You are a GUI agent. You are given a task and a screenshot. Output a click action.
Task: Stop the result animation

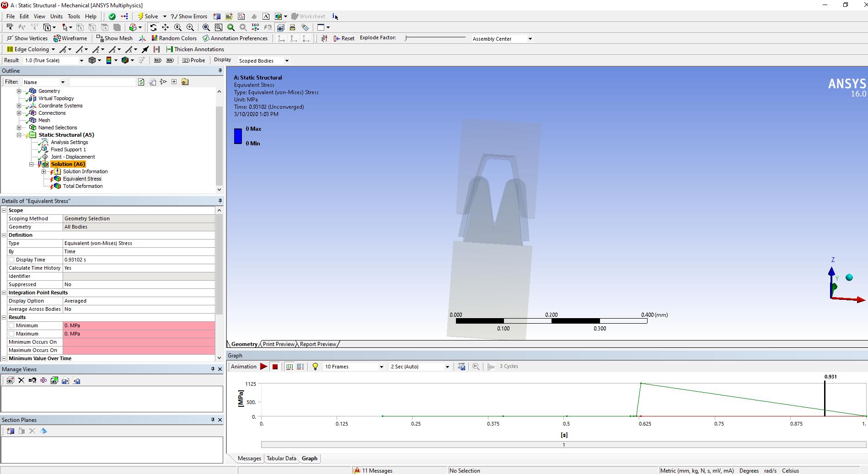click(x=275, y=367)
